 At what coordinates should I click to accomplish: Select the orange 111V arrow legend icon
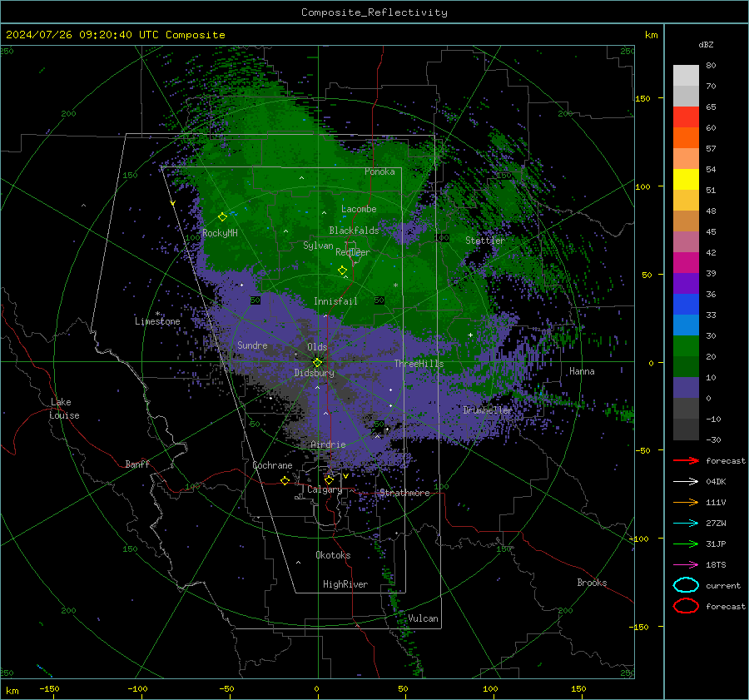(686, 502)
